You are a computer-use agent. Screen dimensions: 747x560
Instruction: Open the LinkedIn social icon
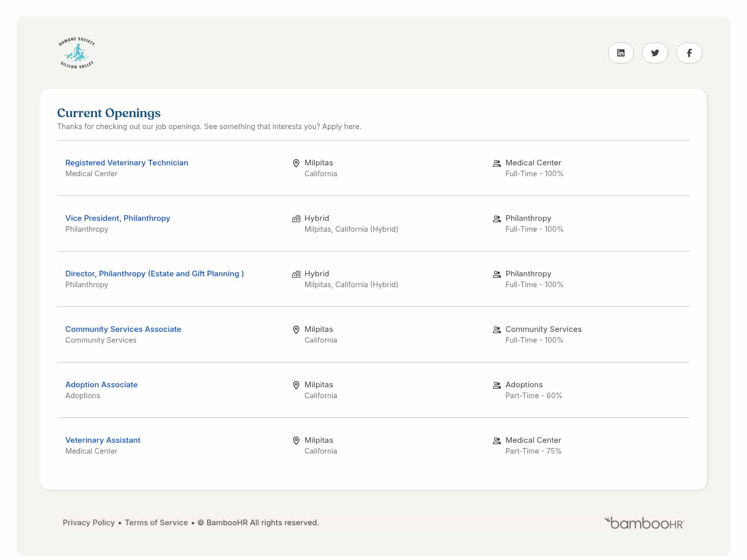coord(620,53)
